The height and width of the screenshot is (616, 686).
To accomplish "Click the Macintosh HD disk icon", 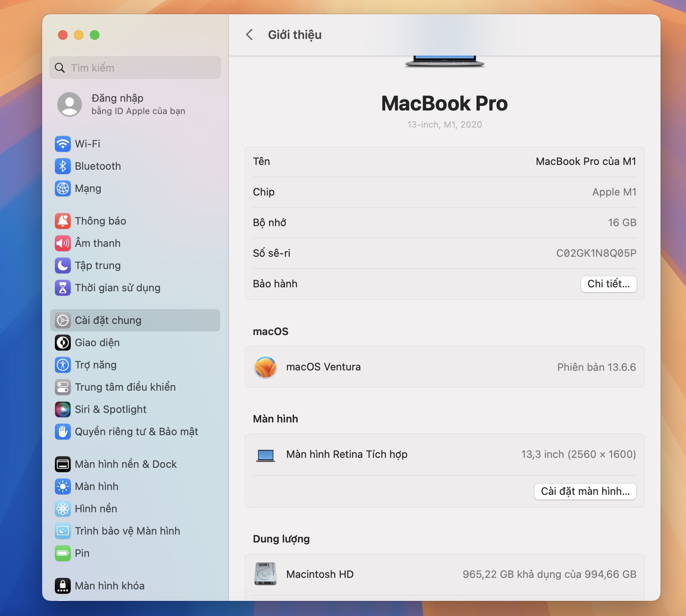I will [x=265, y=574].
